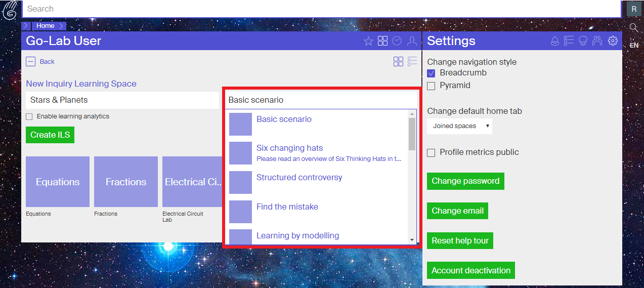Image resolution: width=644 pixels, height=288 pixels.
Task: Click the person profile icon in Go-Lab User header
Action: coord(412,41)
